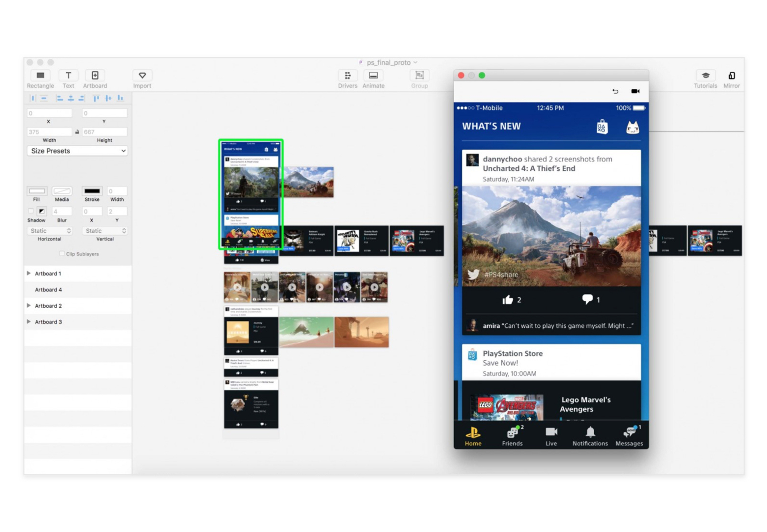767x532 pixels.
Task: Open the Notifications tab in preview
Action: click(590, 435)
